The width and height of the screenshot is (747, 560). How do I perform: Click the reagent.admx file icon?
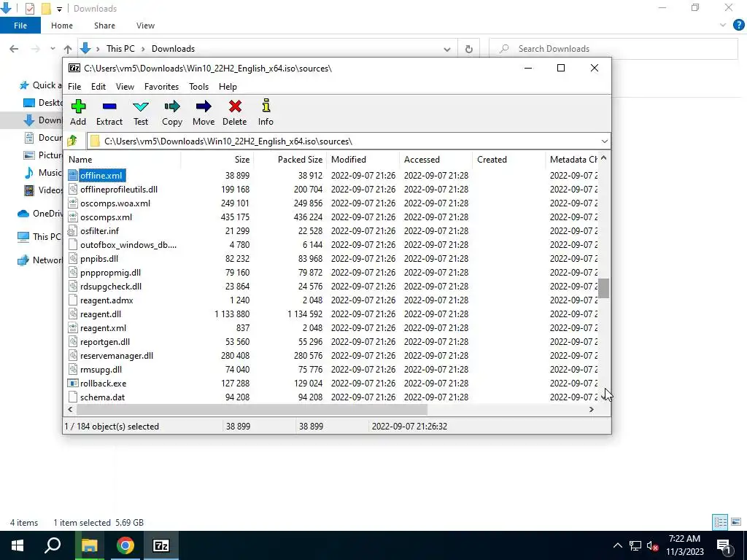pyautogui.click(x=72, y=300)
